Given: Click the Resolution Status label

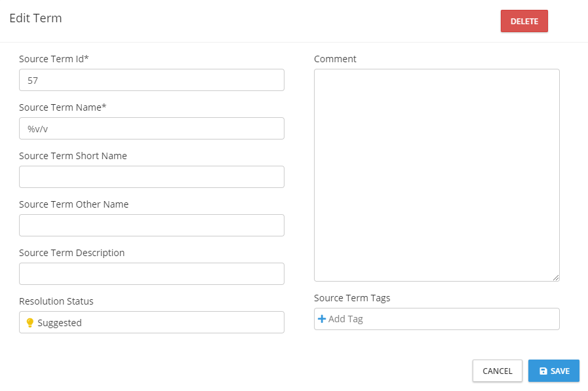Looking at the screenshot, I should coord(56,301).
